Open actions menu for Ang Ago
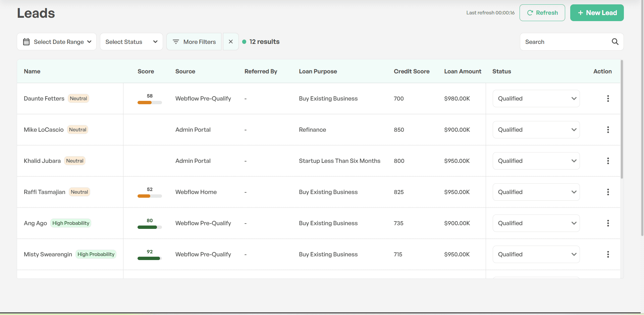Viewport: 644px width, 315px height. 608,223
